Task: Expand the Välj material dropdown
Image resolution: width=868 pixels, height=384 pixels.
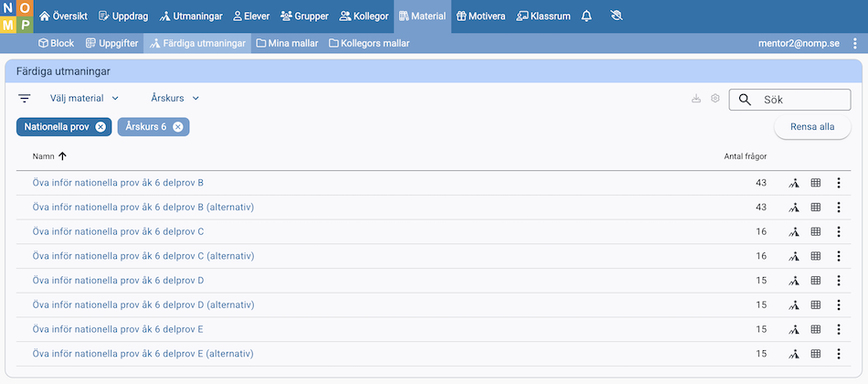Action: click(x=85, y=99)
